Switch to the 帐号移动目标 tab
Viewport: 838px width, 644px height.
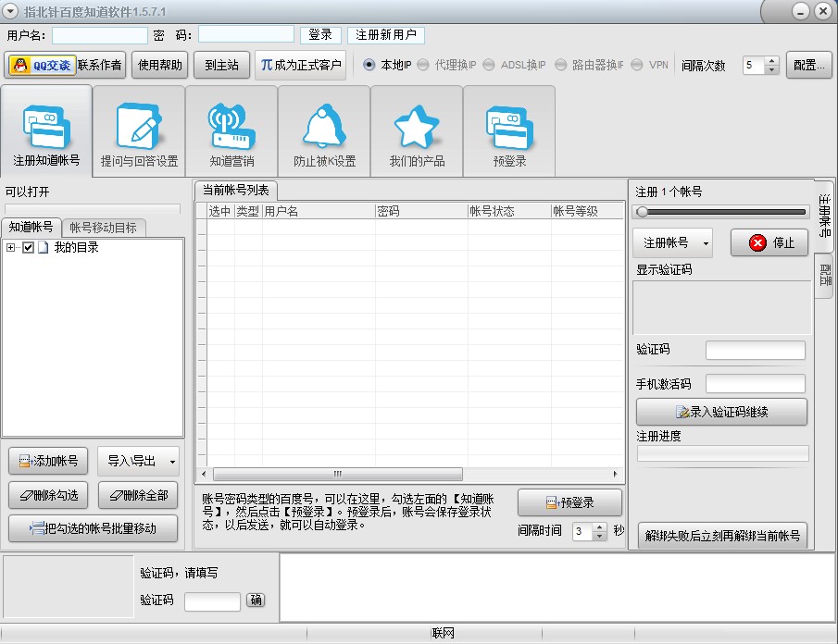pyautogui.click(x=105, y=226)
